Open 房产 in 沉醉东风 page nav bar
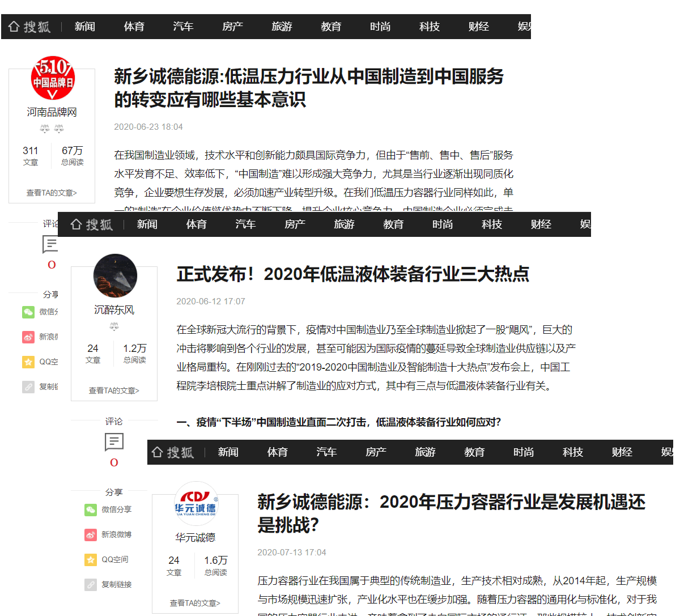The height and width of the screenshot is (616, 680). coord(295,224)
